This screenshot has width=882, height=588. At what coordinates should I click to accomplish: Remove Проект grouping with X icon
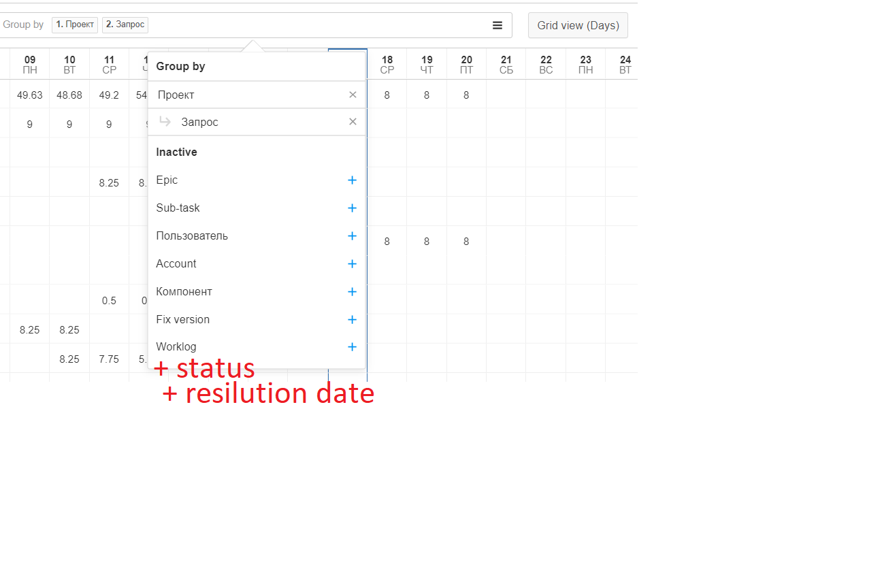point(353,95)
